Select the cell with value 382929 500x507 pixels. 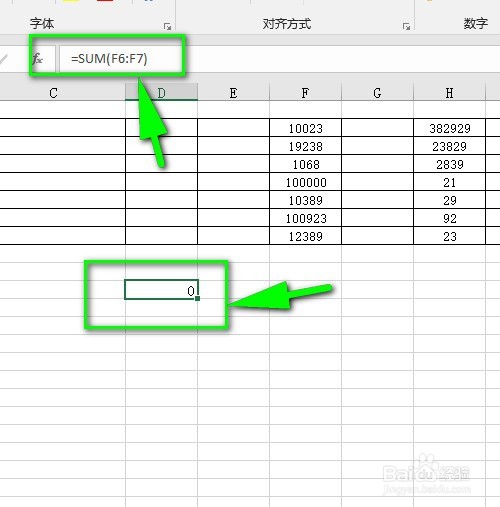(x=449, y=128)
